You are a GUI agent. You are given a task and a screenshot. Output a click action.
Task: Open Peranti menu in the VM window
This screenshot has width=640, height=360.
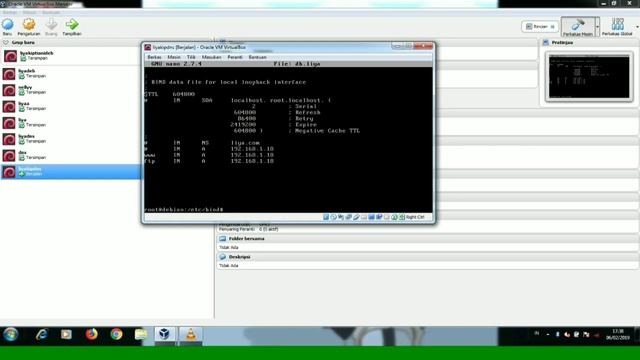pyautogui.click(x=235, y=57)
